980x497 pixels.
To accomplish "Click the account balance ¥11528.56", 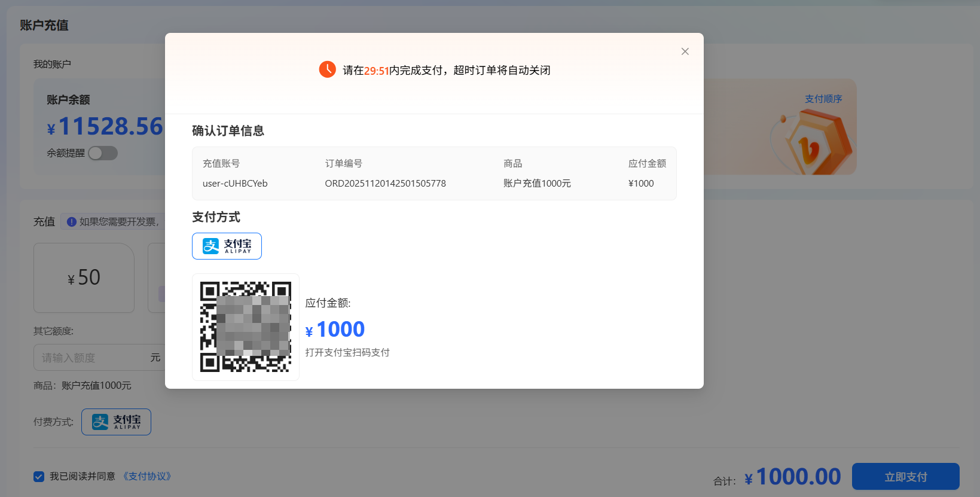I will coord(105,126).
